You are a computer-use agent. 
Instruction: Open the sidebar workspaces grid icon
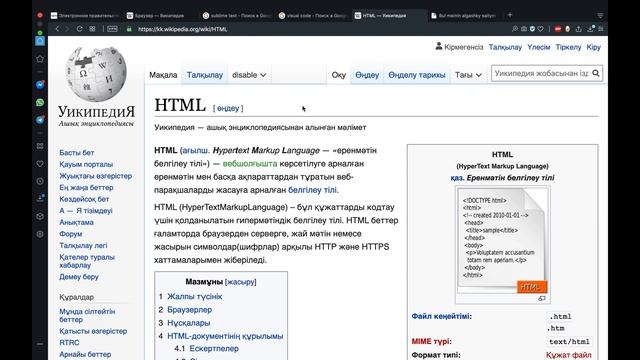[x=40, y=146]
